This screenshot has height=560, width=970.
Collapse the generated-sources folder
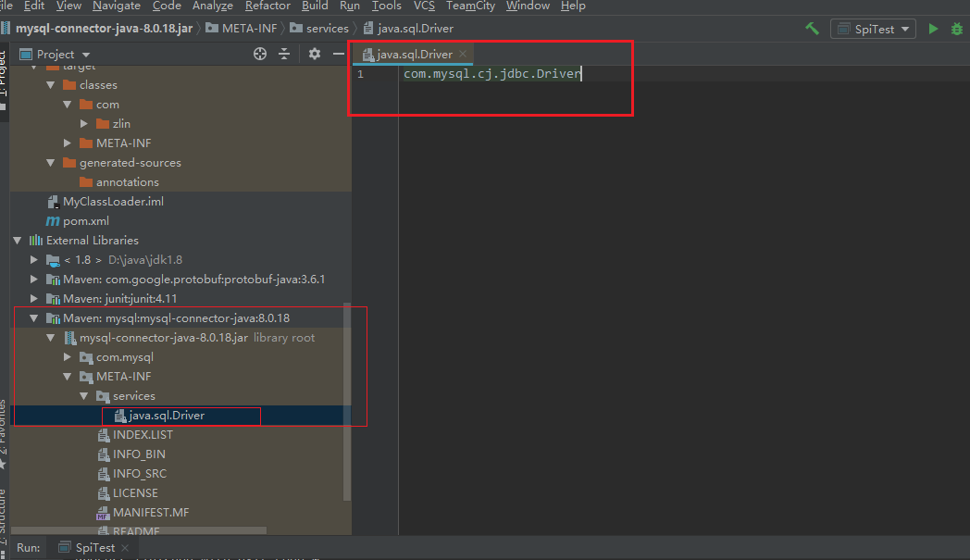coord(51,163)
